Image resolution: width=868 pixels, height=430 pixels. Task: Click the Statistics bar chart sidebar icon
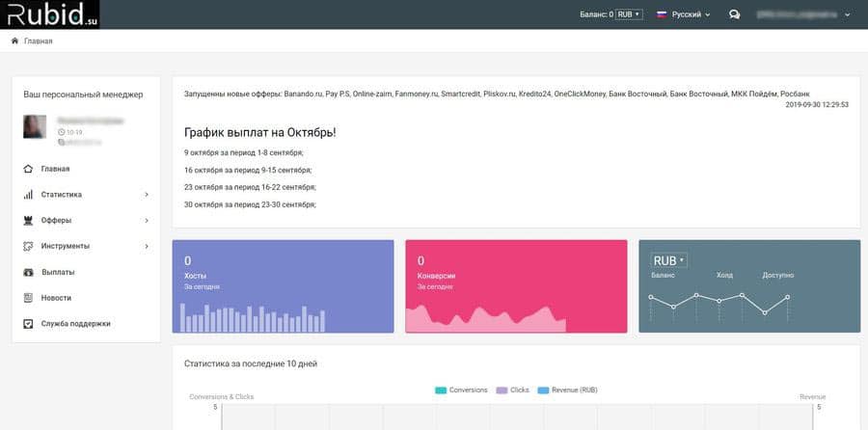pos(28,195)
